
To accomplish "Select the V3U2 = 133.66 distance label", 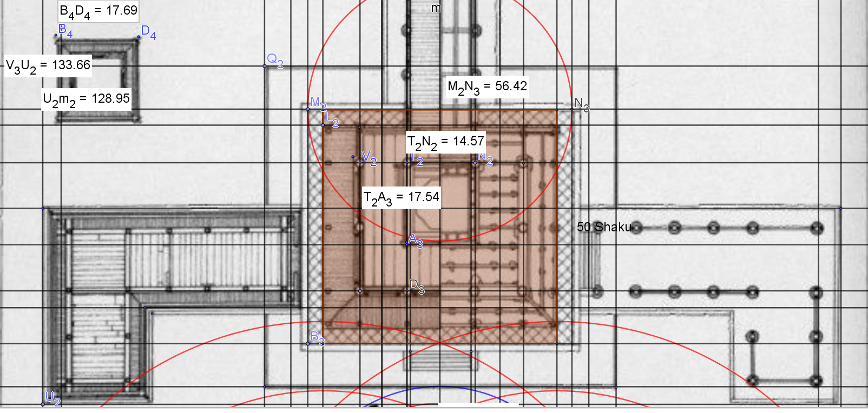I will [48, 65].
